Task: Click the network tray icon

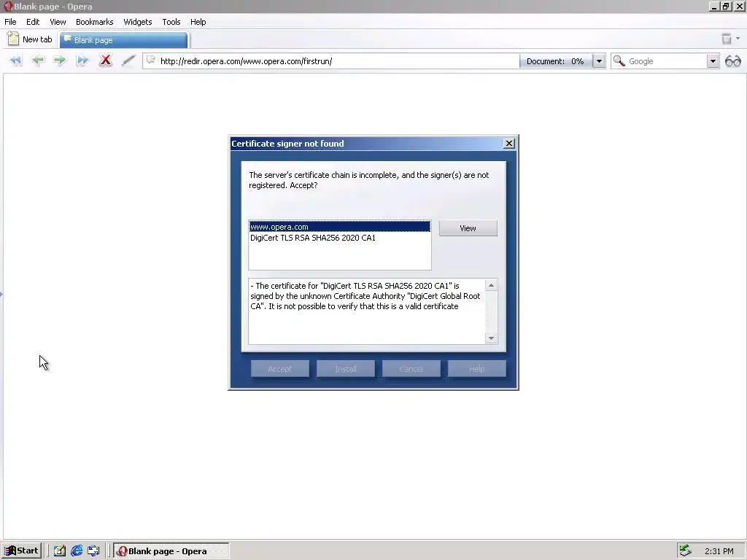Action: pos(685,551)
